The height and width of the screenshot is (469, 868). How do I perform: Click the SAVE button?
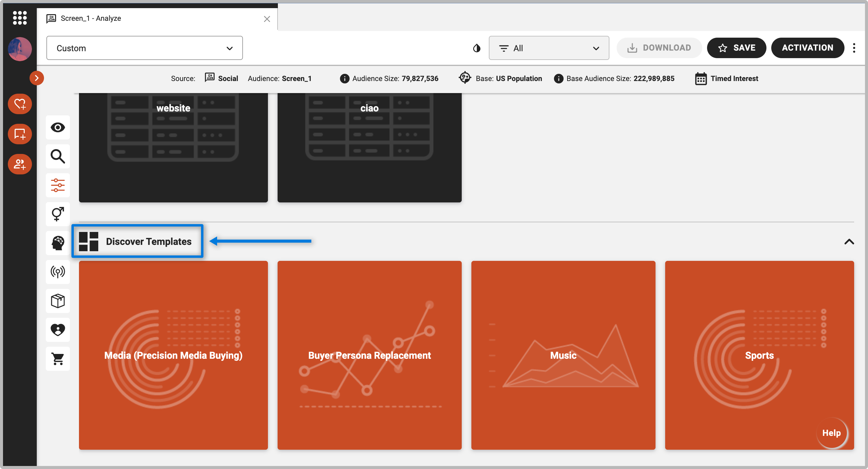(x=736, y=48)
